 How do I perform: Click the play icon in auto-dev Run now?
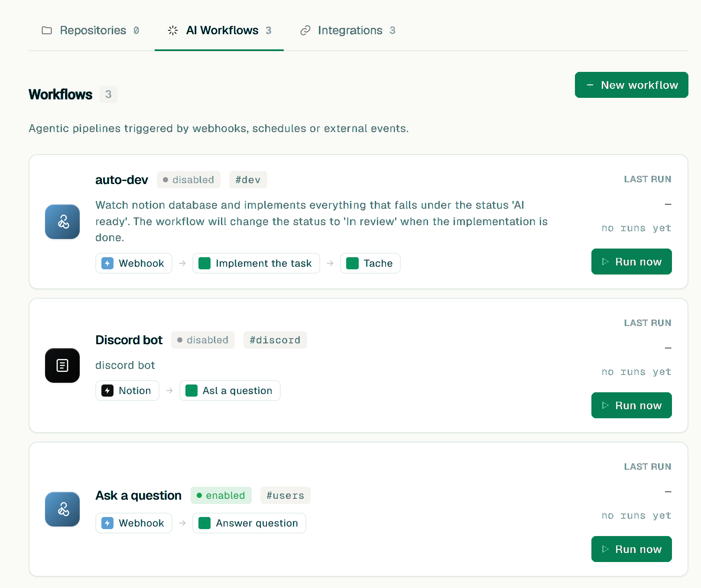pos(605,262)
